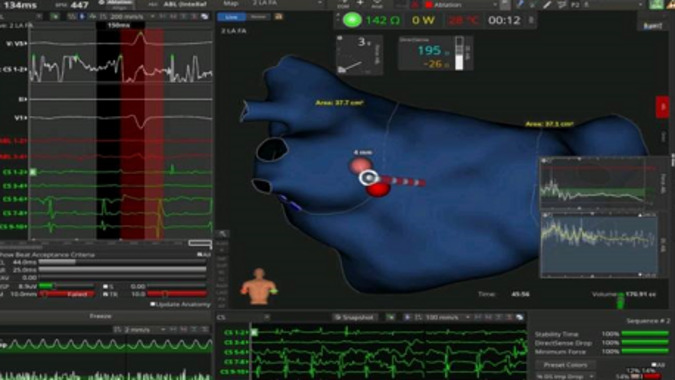Viewport: 675px width, 380px height.
Task: Switch to the Live tab
Action: point(232,17)
